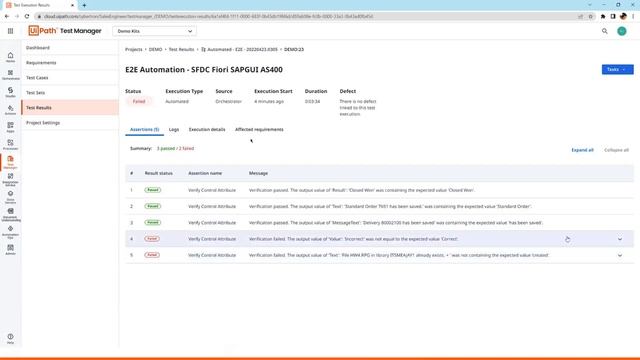640x360 pixels.
Task: Click Collapse all link
Action: 616,150
